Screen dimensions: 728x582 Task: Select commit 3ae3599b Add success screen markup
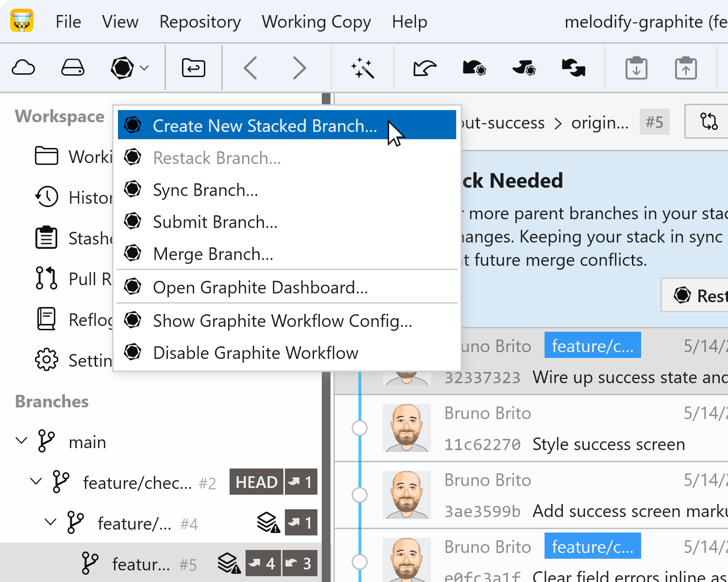[x=531, y=495]
